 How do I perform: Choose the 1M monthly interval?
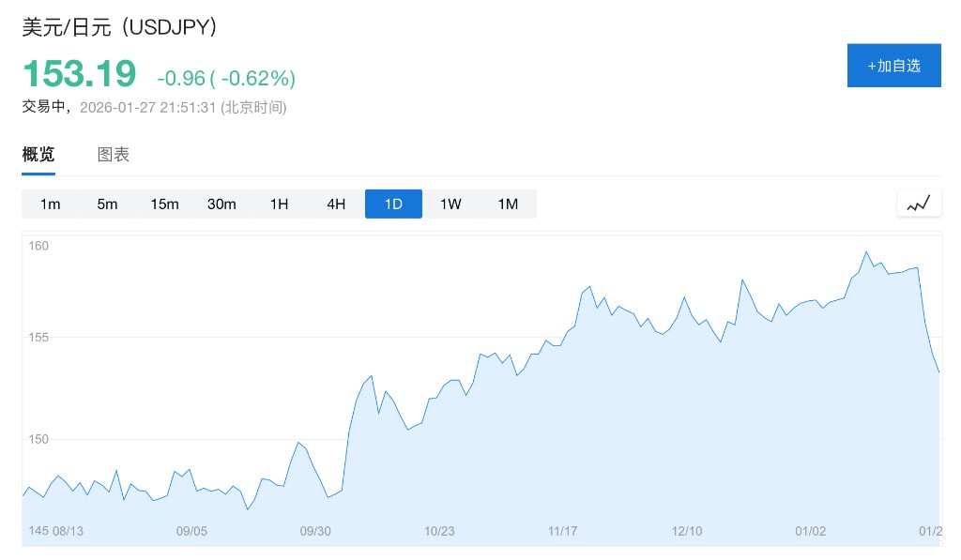click(x=508, y=204)
